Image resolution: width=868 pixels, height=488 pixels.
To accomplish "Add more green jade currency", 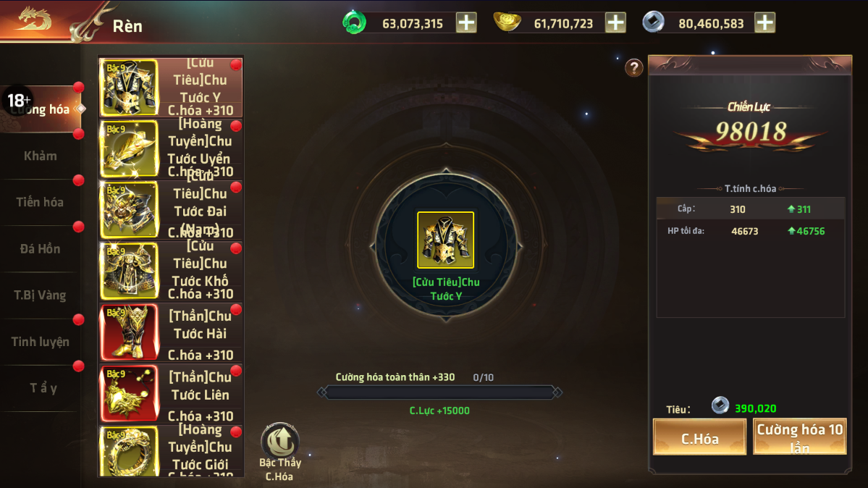I will [x=466, y=23].
